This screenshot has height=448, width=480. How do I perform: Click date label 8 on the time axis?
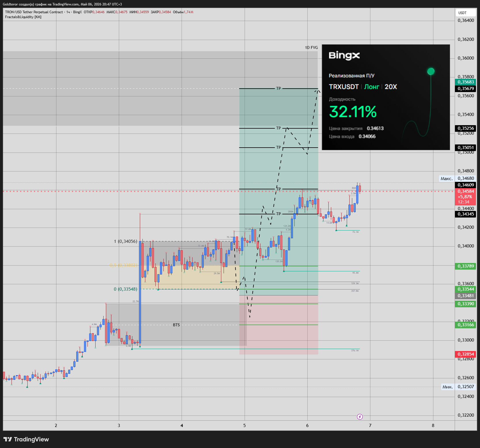433,425
